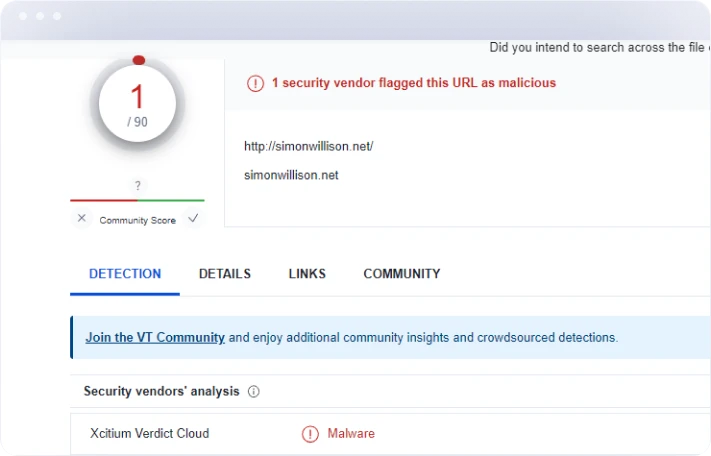Click the checkmark upvote icon beside Community Score
711x456 pixels.
pyautogui.click(x=193, y=218)
